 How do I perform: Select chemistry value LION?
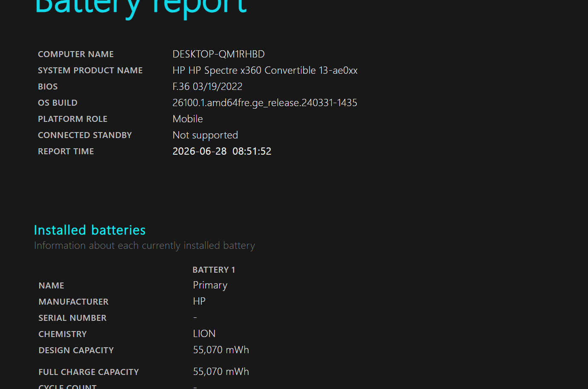coord(204,334)
